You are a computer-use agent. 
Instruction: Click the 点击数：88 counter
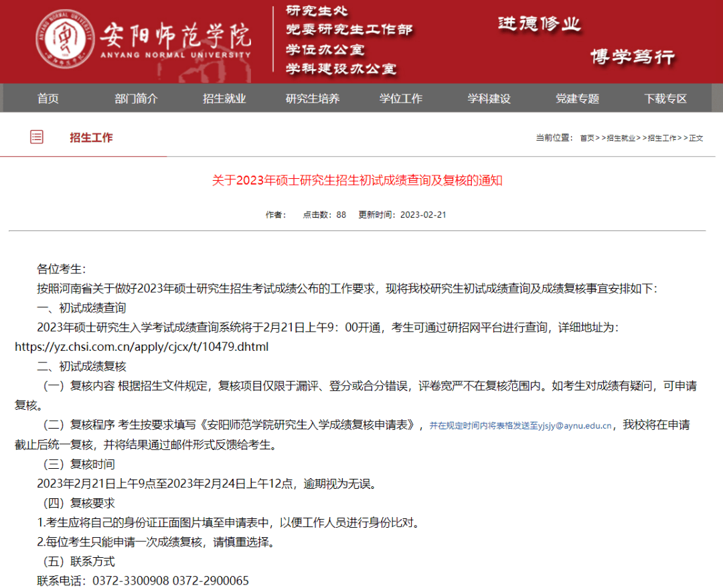click(x=324, y=215)
